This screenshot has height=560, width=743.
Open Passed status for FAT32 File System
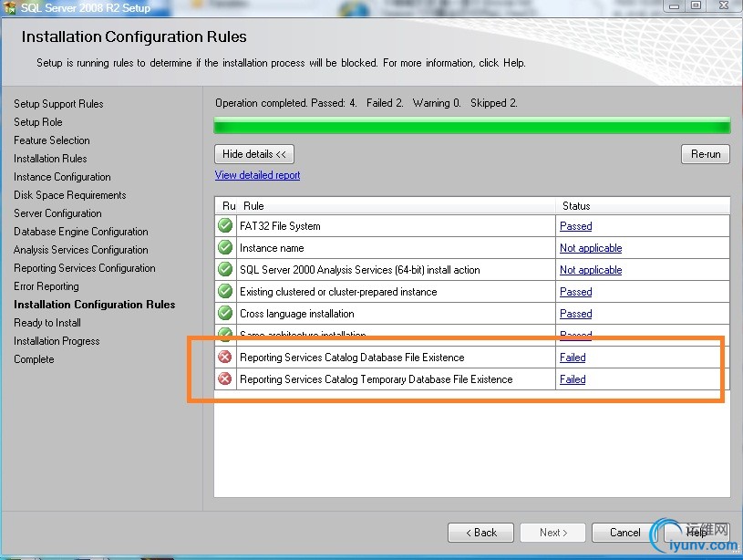tap(576, 226)
